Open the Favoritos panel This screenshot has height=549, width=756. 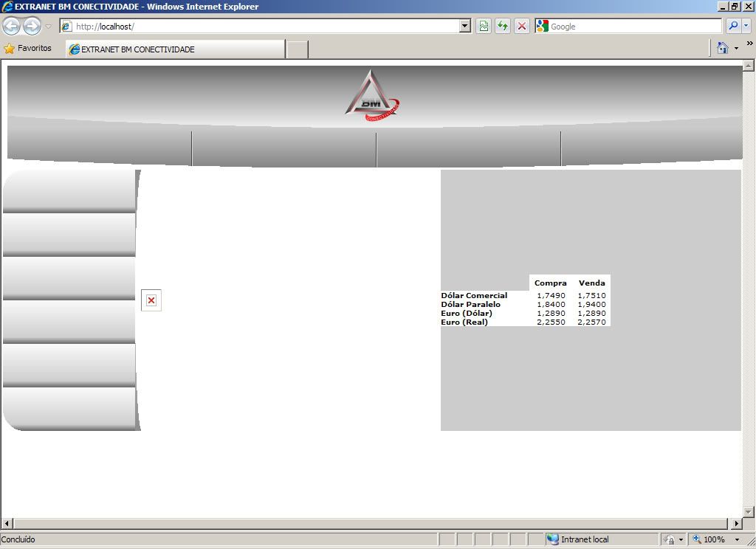(x=28, y=49)
